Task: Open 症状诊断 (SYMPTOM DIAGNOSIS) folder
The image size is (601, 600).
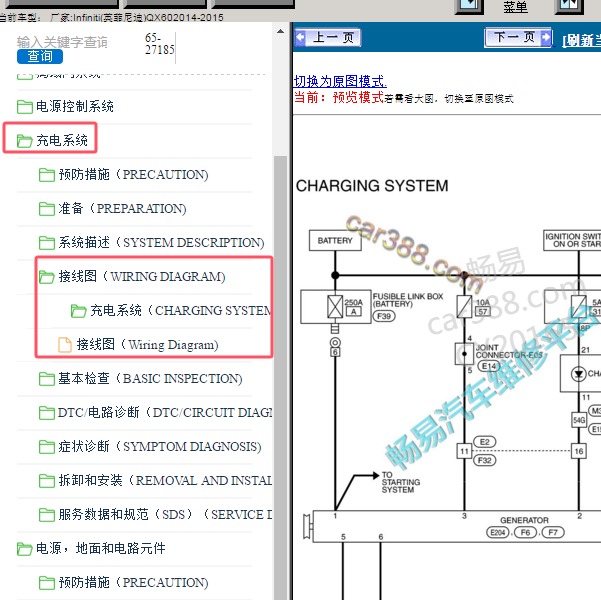Action: point(160,446)
